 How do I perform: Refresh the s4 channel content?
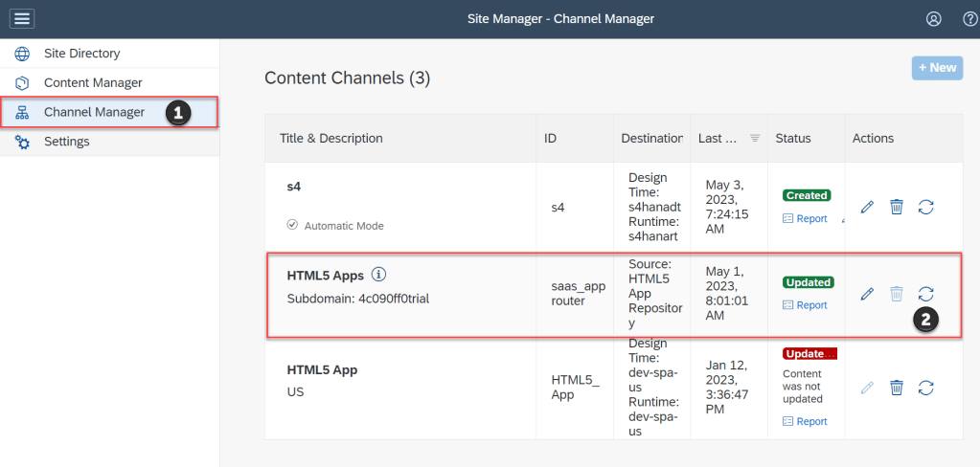point(926,207)
